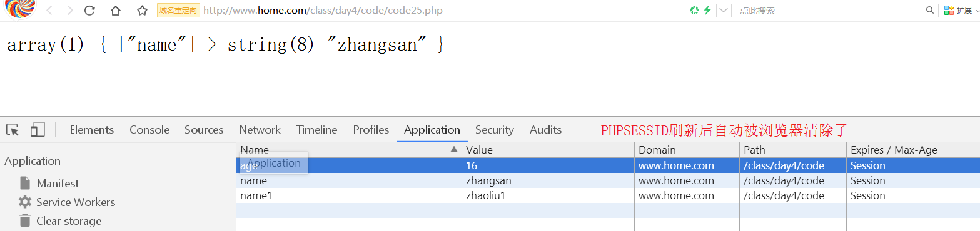Switch to the Security tab

tap(494, 130)
